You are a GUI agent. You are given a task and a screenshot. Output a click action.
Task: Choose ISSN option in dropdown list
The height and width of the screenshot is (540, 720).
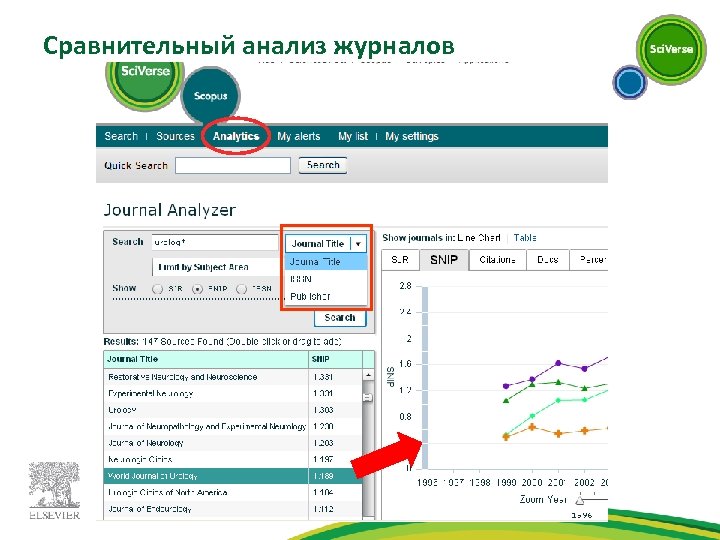(326, 279)
